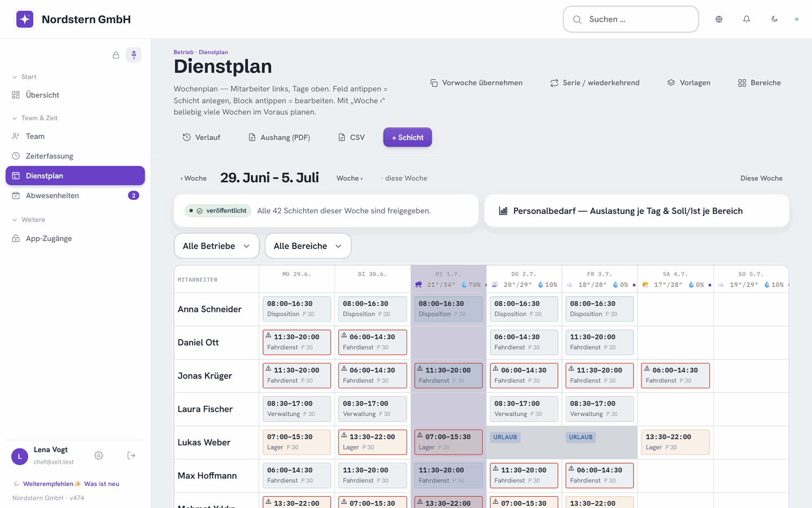Open Serie / wiederkehrend option
This screenshot has height=508, width=812.
tap(595, 83)
